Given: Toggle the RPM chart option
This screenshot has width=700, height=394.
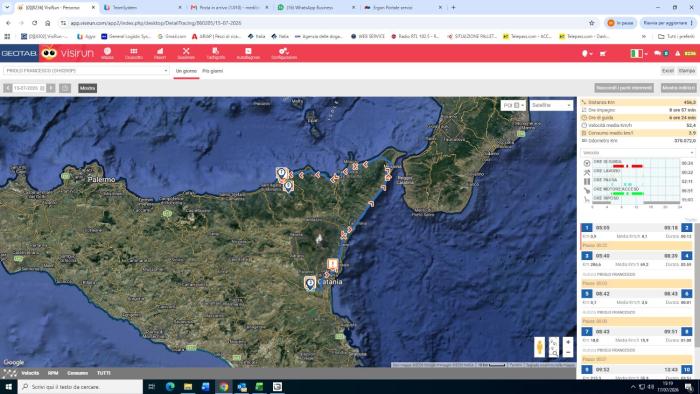Looking at the screenshot, I should [53, 373].
